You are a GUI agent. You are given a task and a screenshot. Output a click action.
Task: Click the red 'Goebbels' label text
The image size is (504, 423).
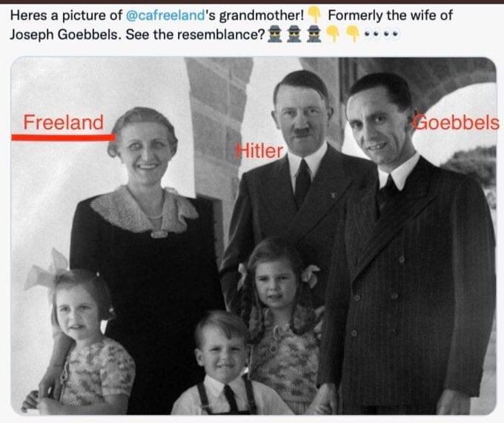457,122
